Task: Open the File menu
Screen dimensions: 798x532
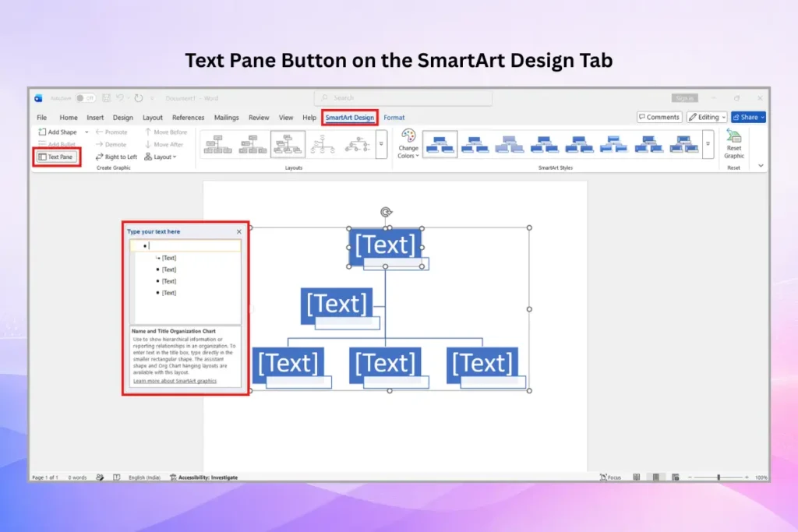Action: (42, 118)
